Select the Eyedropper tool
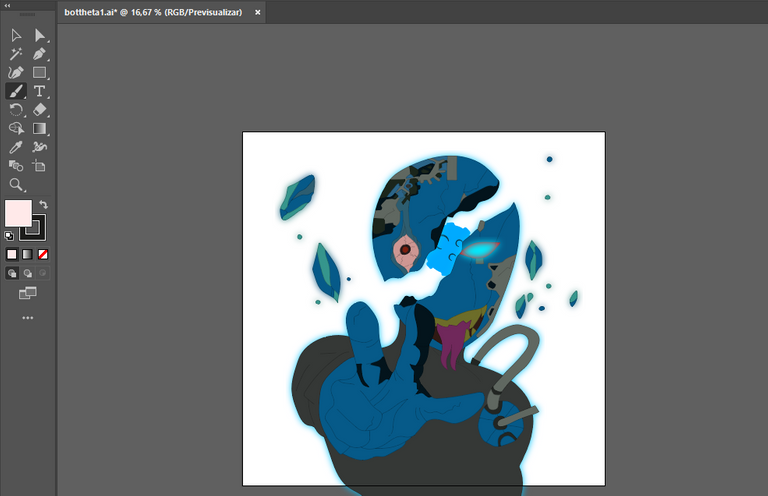The image size is (768, 496). tap(16, 147)
